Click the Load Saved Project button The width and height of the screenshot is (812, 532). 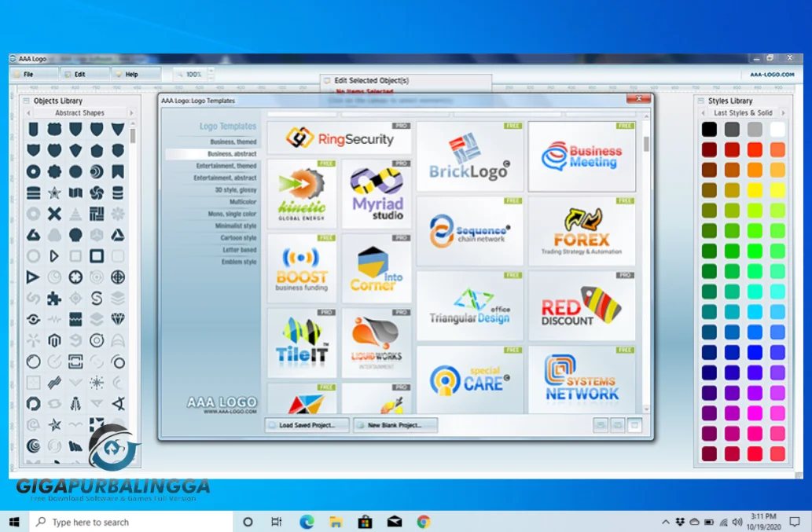tap(308, 425)
